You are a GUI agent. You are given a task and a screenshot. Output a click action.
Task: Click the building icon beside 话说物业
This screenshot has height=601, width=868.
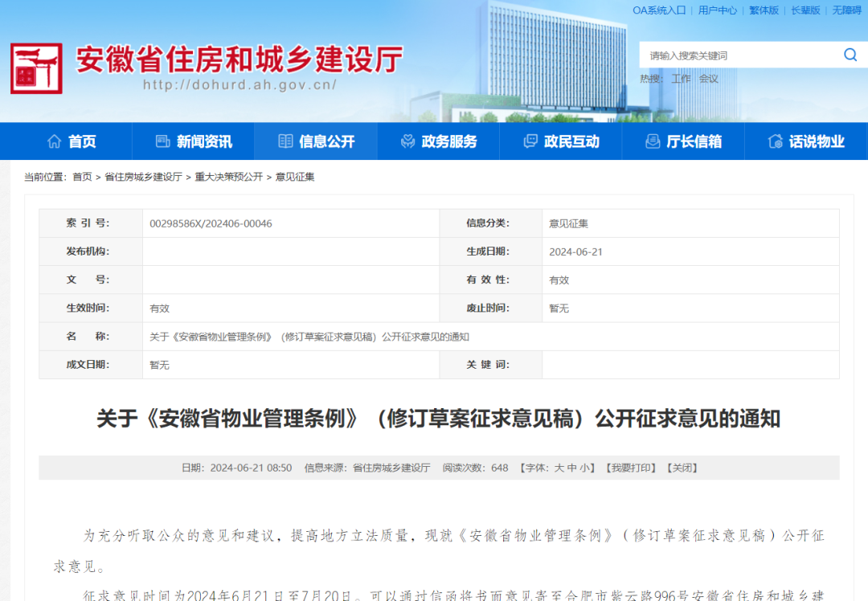click(774, 141)
